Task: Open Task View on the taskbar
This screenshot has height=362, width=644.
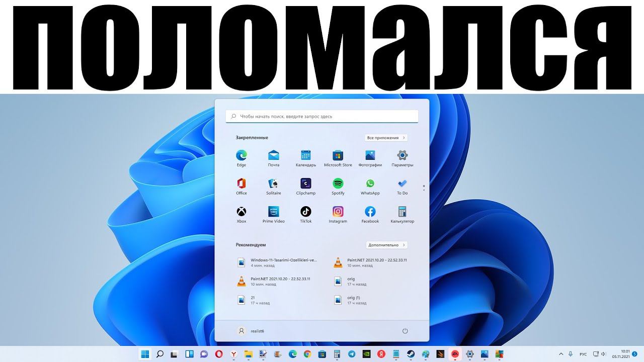Action: click(x=175, y=354)
